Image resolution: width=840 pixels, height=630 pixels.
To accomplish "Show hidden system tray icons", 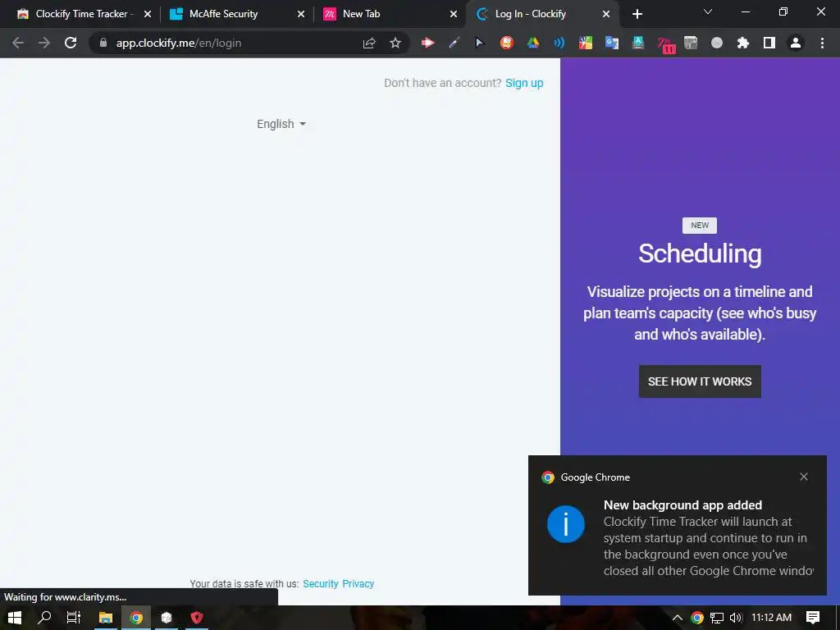I will click(x=677, y=618).
